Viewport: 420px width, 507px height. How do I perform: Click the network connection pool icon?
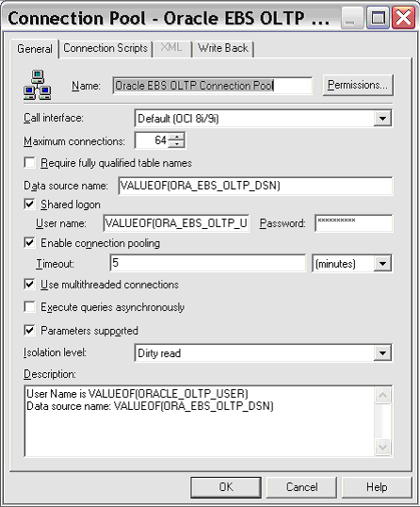[x=38, y=85]
